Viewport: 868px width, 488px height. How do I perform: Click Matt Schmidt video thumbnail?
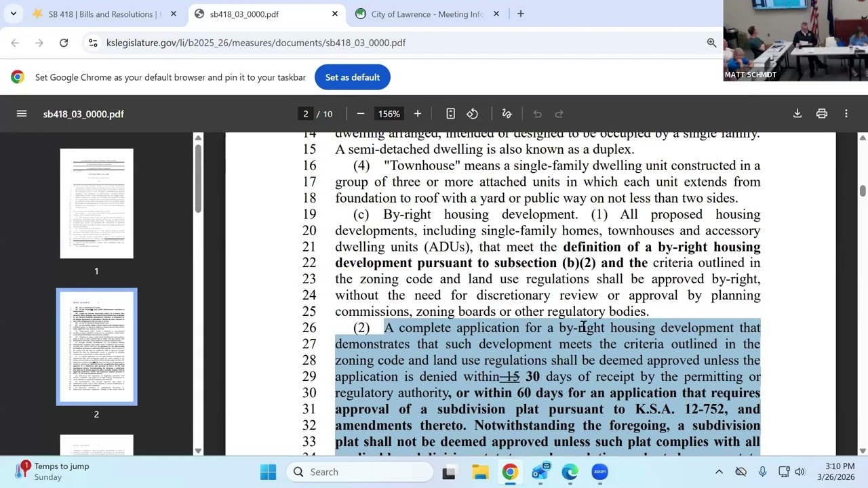(795, 41)
